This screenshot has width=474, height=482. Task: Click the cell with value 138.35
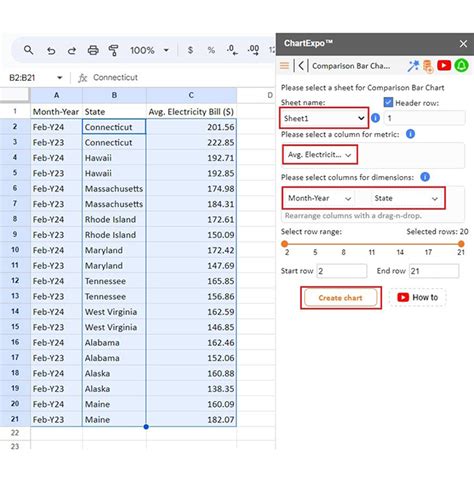(191, 389)
